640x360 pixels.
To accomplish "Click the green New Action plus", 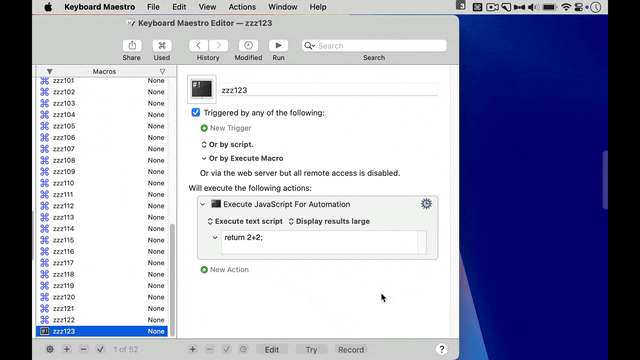I will [204, 270].
